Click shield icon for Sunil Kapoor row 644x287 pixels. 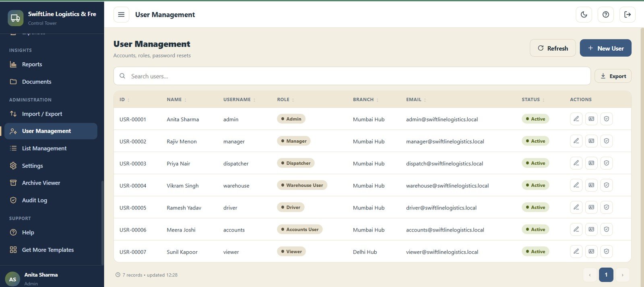607,251
